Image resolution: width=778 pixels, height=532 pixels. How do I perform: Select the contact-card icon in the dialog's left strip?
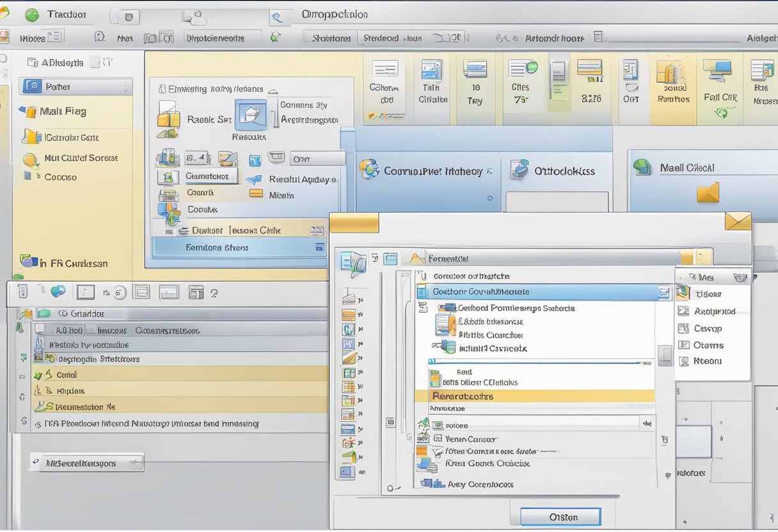click(349, 329)
